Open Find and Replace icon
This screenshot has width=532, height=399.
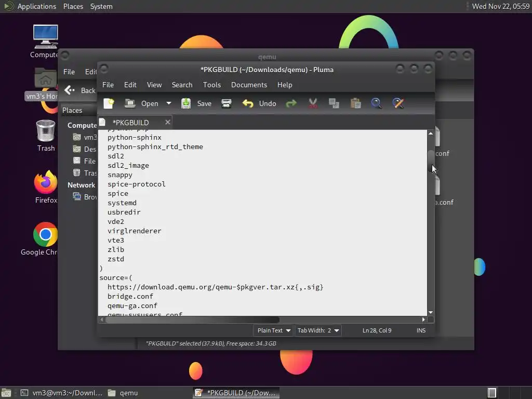[398, 103]
